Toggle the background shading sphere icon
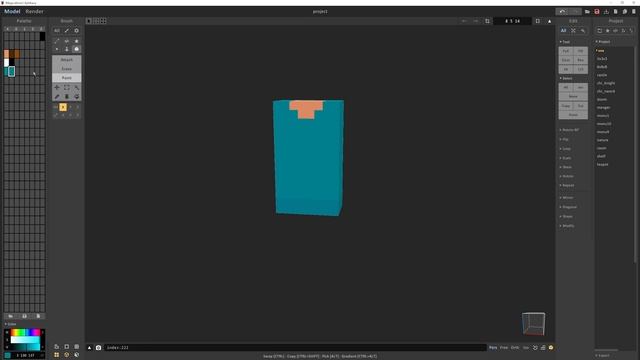This screenshot has height=360, width=640. 76,355
